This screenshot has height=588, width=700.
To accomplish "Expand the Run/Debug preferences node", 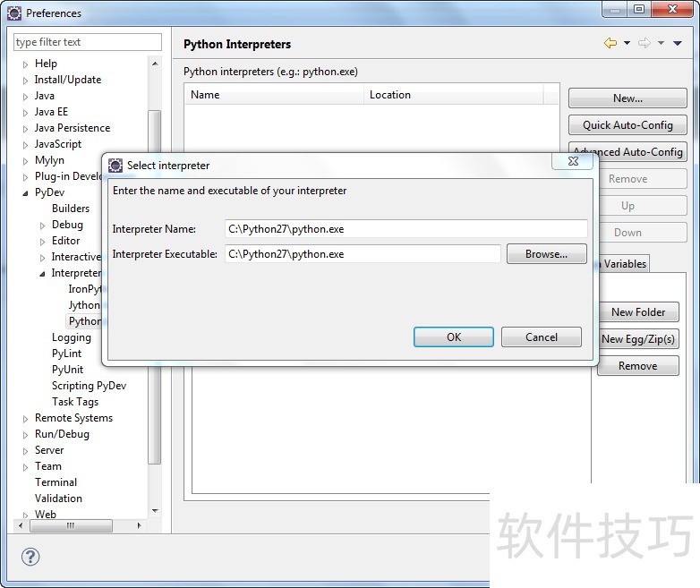I will click(x=26, y=435).
